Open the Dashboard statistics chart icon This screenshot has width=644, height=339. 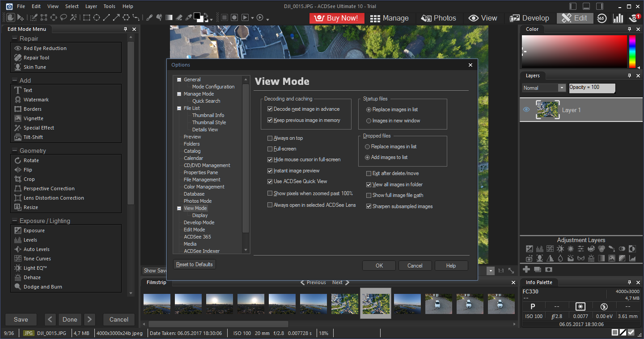(x=618, y=18)
